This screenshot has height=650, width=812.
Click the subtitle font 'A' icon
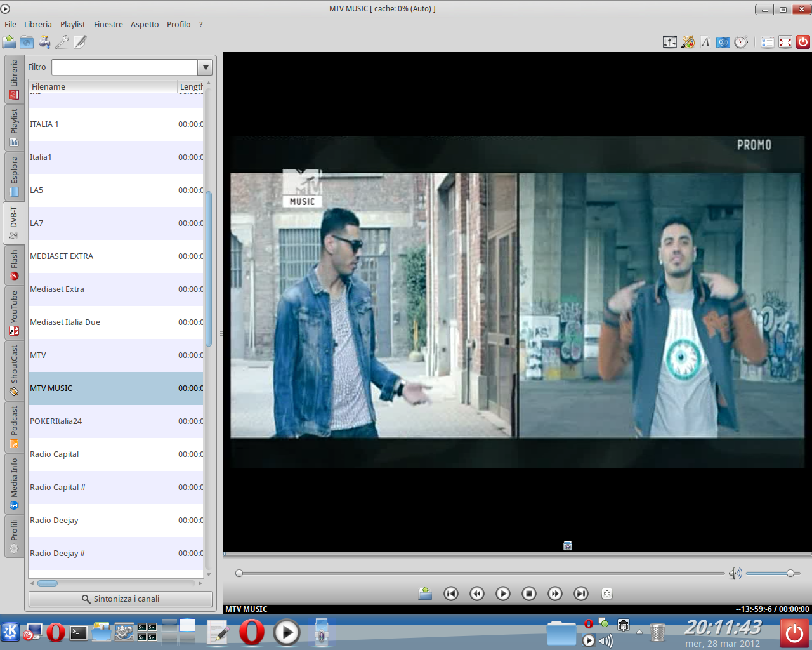705,42
